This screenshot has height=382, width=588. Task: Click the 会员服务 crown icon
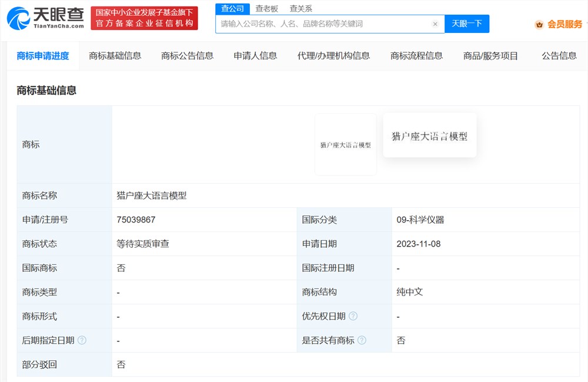coord(539,25)
